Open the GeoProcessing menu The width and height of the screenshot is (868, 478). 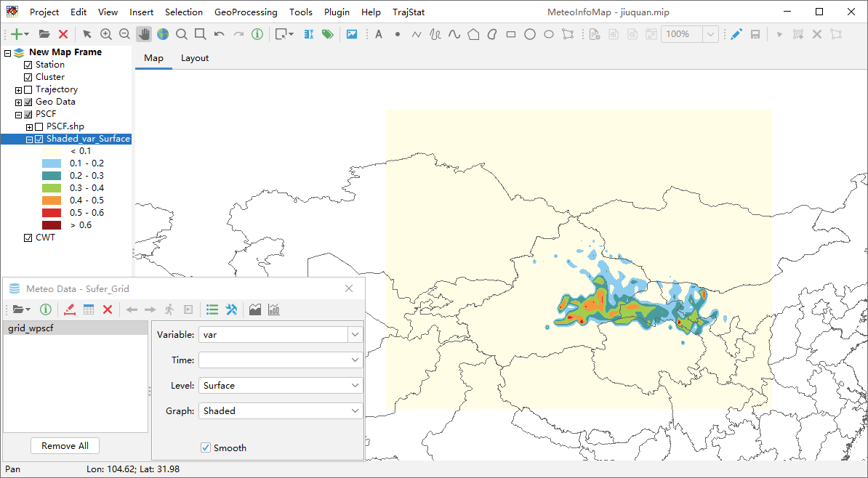[x=246, y=12]
